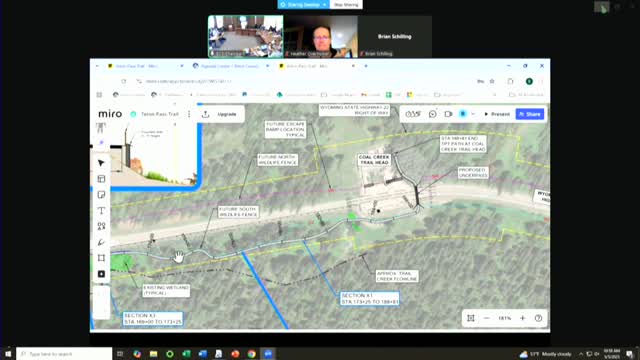Zoom in with the plus button
The height and width of the screenshot is (360, 640).
[x=522, y=318]
